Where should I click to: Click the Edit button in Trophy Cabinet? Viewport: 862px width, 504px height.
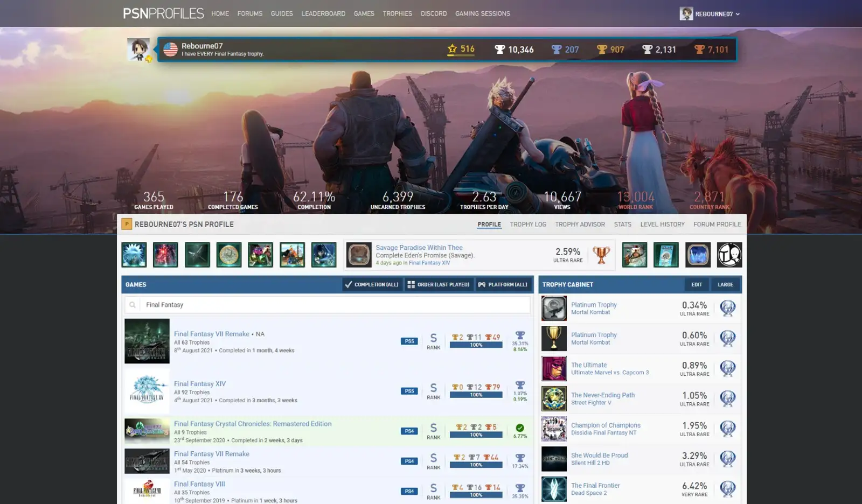point(697,284)
